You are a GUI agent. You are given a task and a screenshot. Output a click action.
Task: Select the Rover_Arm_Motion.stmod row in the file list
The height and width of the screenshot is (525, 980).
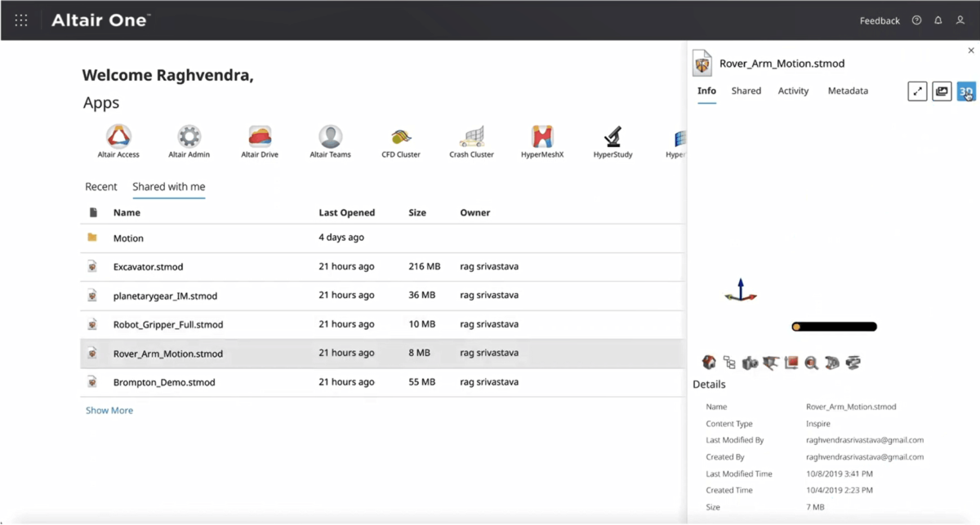click(x=381, y=354)
